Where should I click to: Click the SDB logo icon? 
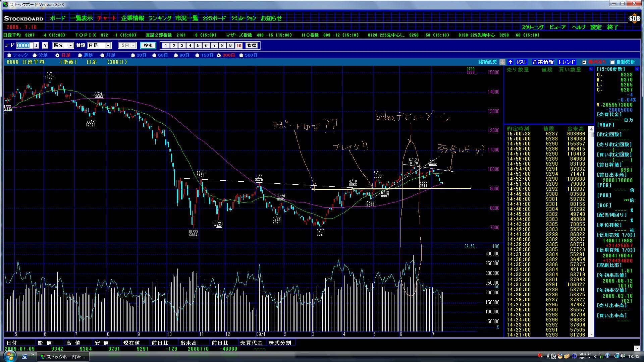(634, 19)
